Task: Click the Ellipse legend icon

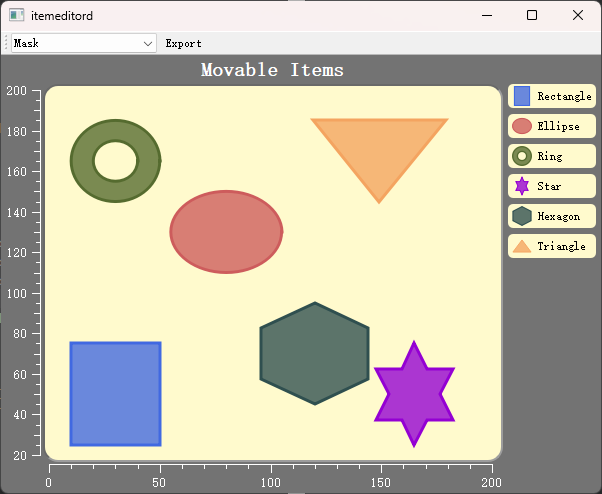Action: 522,126
